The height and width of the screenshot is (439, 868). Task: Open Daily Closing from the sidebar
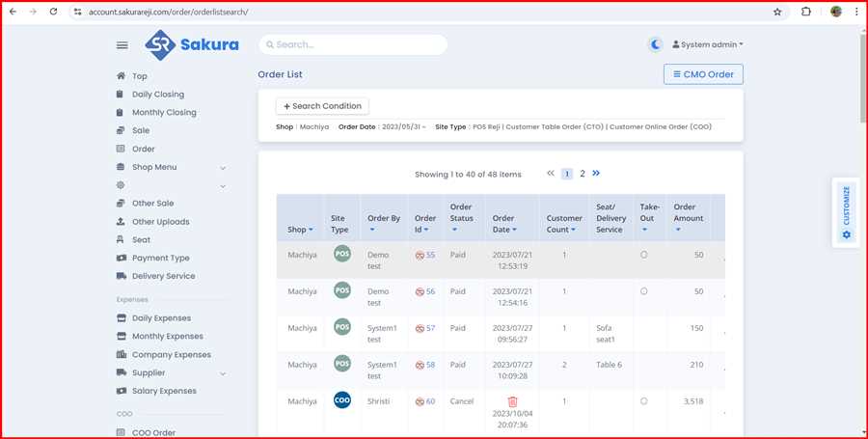point(157,95)
